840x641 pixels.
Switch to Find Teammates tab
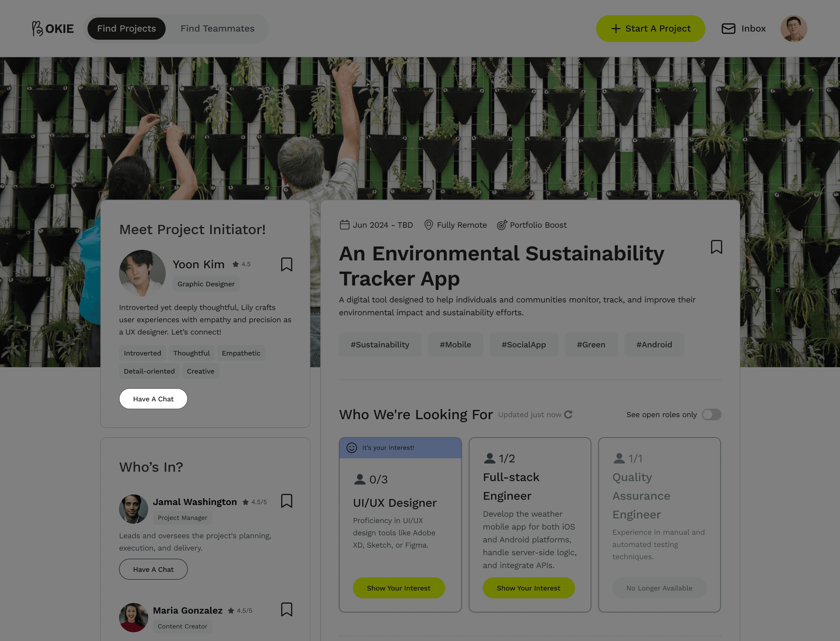pos(217,29)
